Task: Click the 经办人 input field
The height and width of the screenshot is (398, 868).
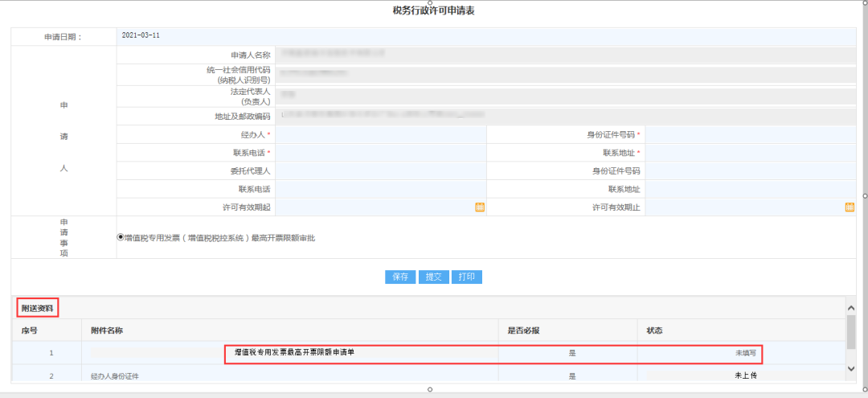Action: (x=380, y=134)
